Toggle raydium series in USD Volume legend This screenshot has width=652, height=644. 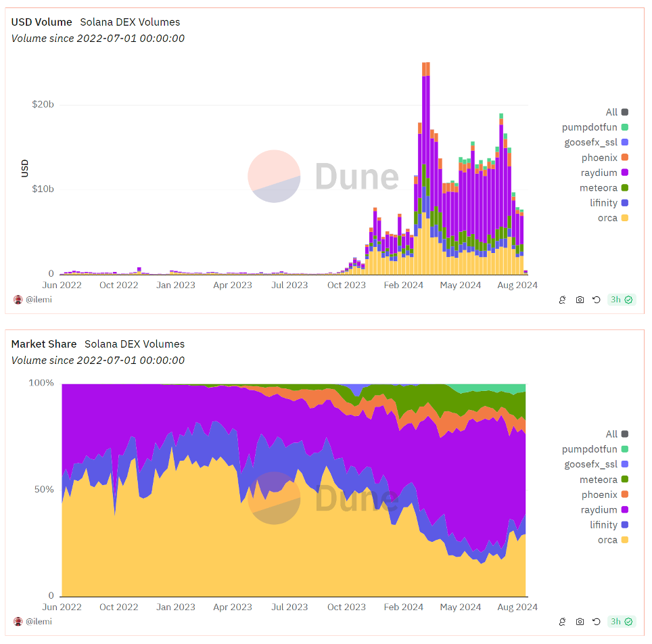[598, 172]
